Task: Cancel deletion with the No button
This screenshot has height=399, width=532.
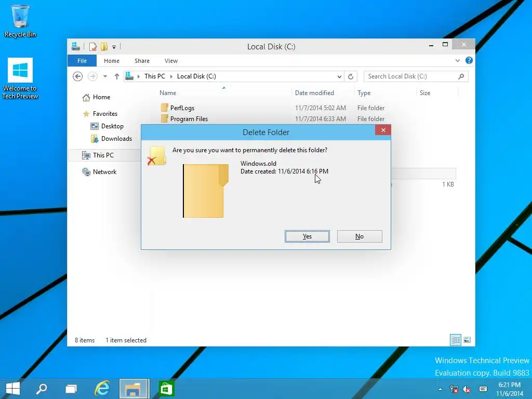Action: tap(360, 236)
